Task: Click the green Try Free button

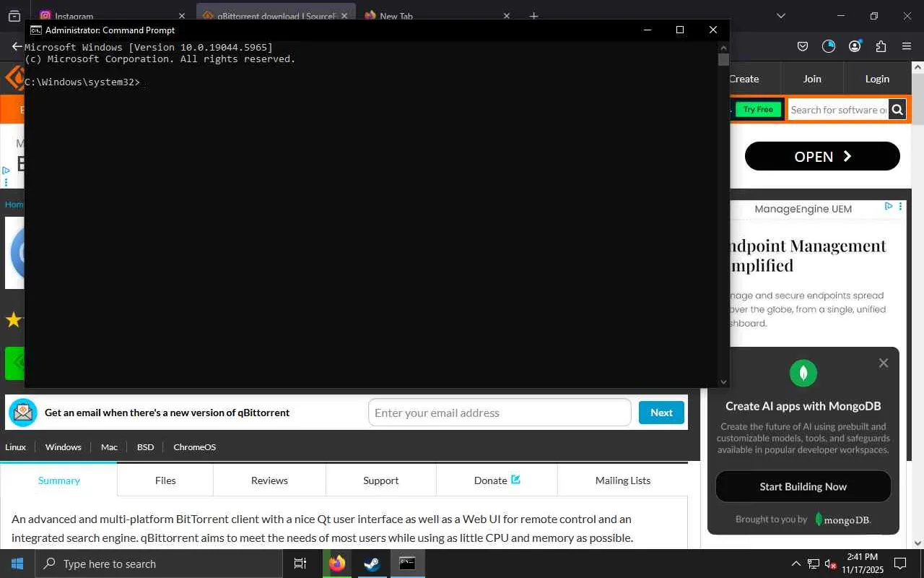Action: pyautogui.click(x=758, y=110)
